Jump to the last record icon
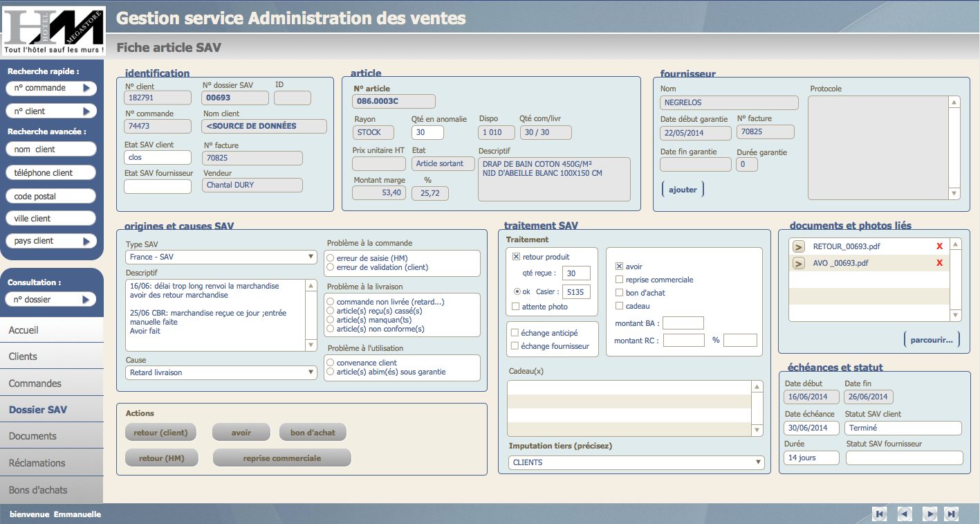The width and height of the screenshot is (980, 524). pos(952,514)
